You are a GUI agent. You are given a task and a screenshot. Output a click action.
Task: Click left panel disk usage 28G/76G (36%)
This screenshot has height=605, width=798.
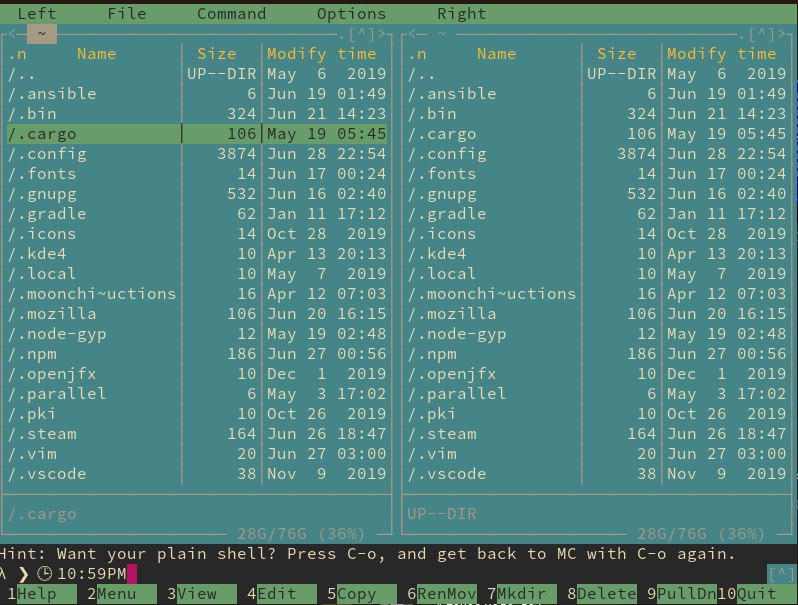coord(301,534)
